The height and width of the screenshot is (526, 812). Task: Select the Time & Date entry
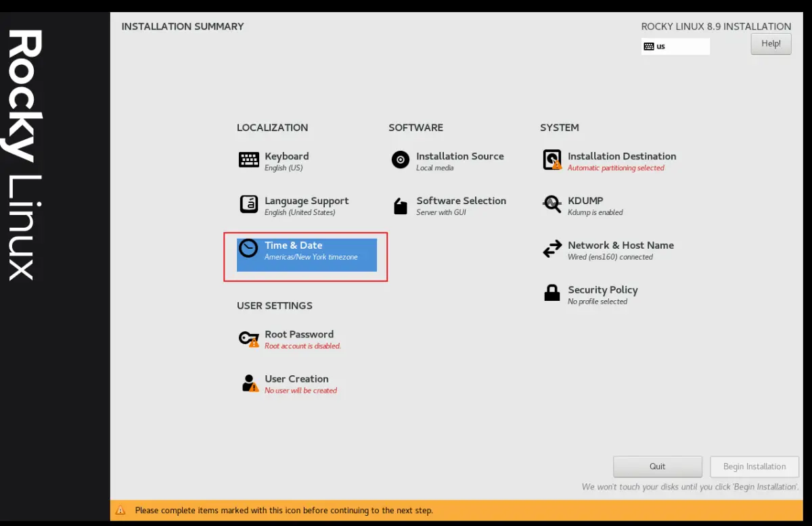coord(307,255)
